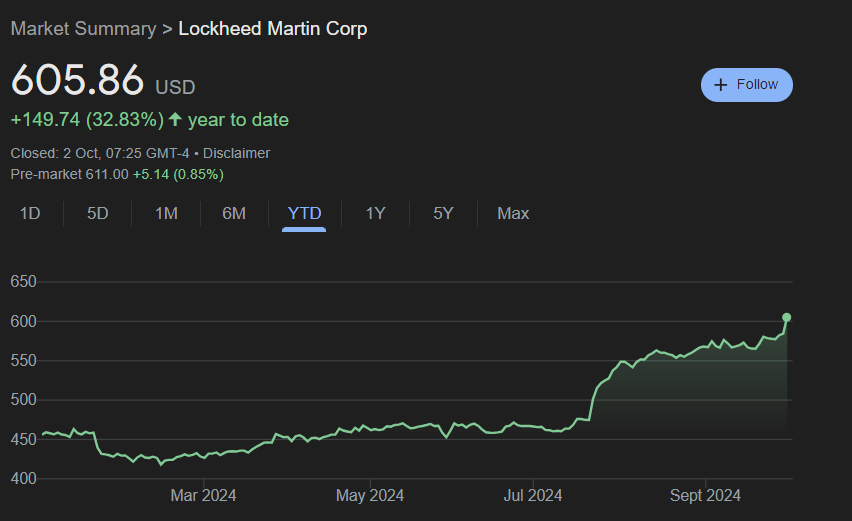
Task: Click the May 2024 axis label
Action: 370,495
